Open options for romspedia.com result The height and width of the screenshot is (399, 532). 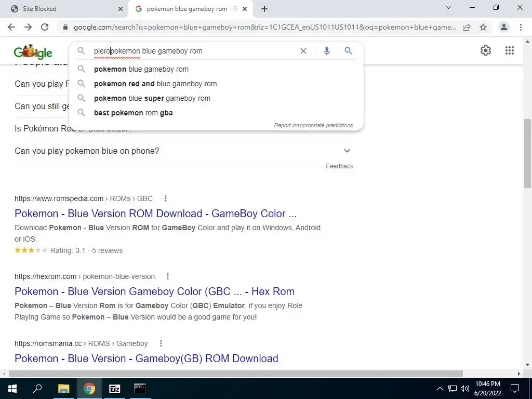pos(166,198)
